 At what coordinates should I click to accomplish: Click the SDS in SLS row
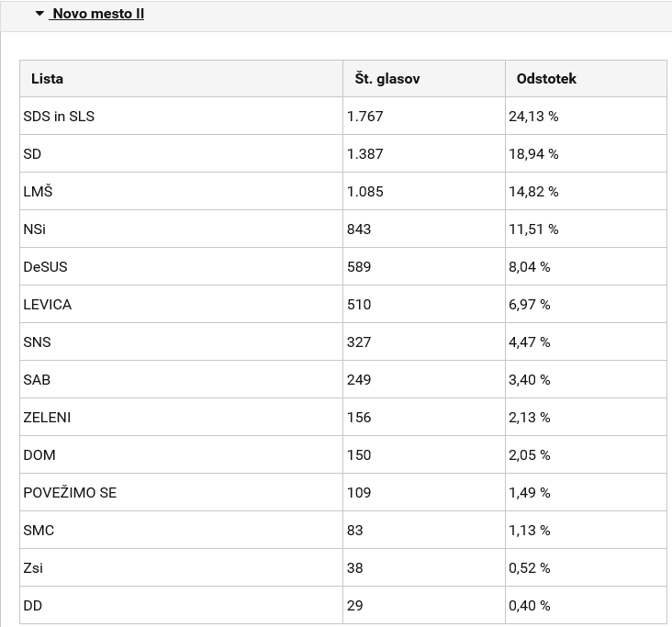342,117
